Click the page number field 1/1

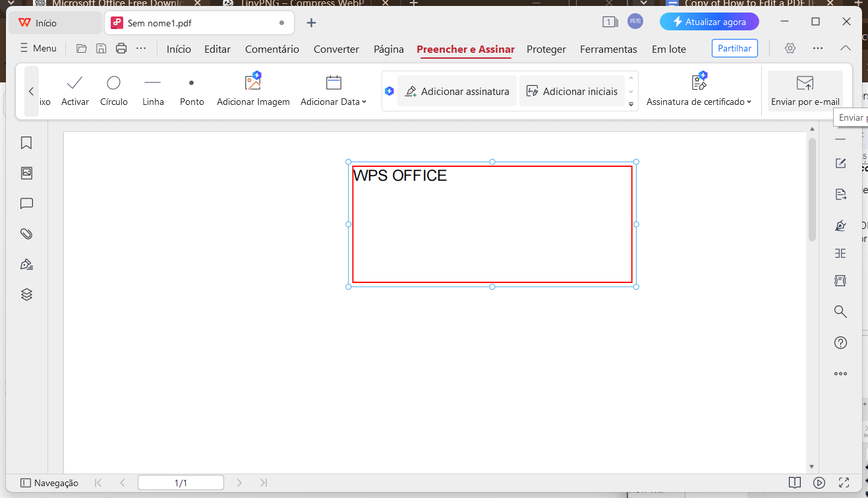tap(181, 483)
